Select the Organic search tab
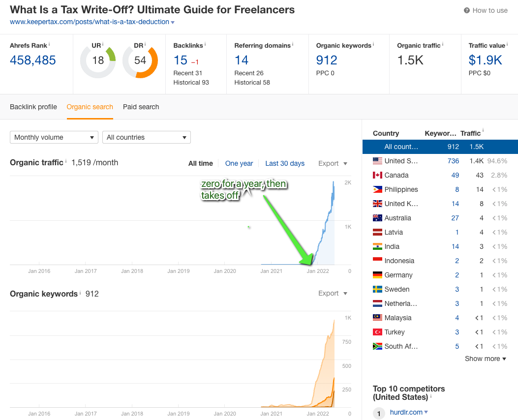 90,107
